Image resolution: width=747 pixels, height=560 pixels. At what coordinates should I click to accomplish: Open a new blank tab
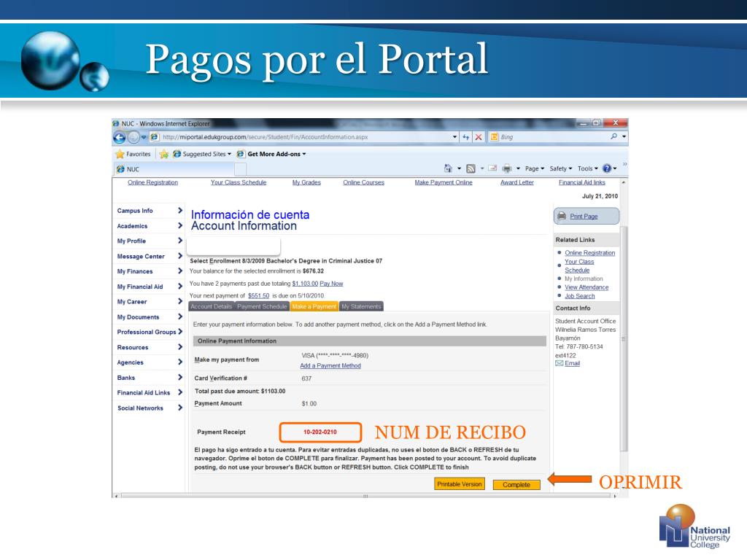click(x=241, y=169)
